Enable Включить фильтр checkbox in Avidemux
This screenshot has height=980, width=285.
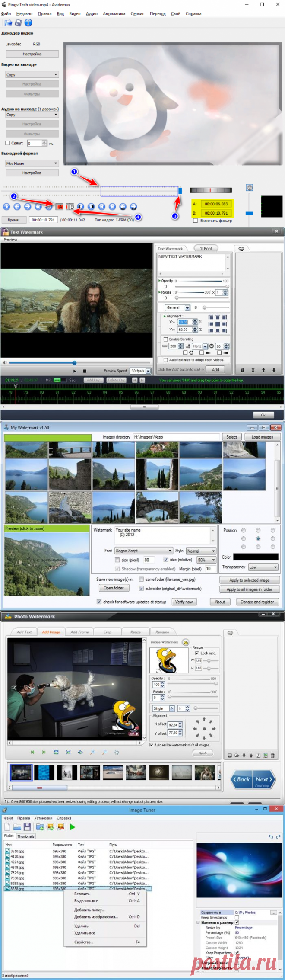[x=196, y=221]
